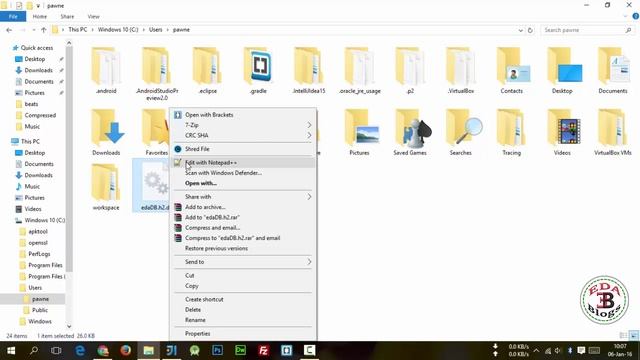The width and height of the screenshot is (640, 360).
Task: Choose Compress to "edaDB.h2.rar" and email
Action: coord(243,238)
